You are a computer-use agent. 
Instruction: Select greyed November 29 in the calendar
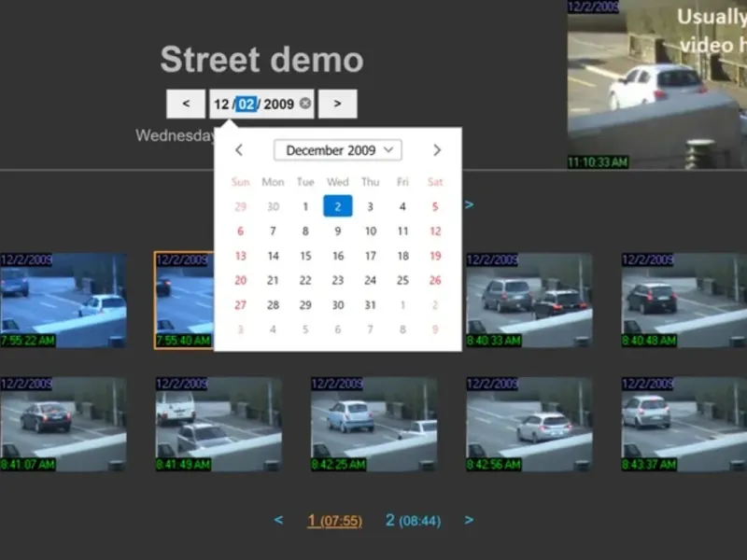tap(241, 206)
